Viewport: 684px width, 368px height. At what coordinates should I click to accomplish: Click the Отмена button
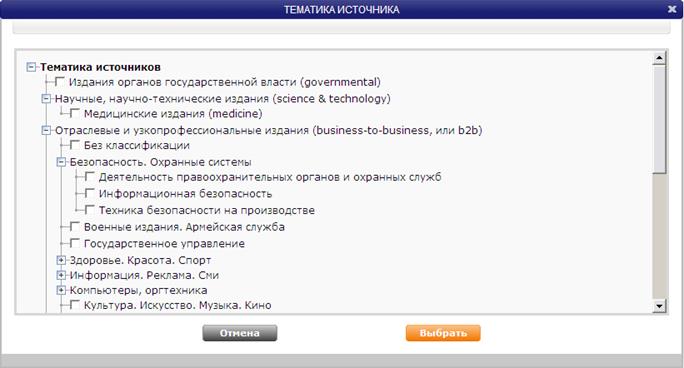click(x=239, y=333)
